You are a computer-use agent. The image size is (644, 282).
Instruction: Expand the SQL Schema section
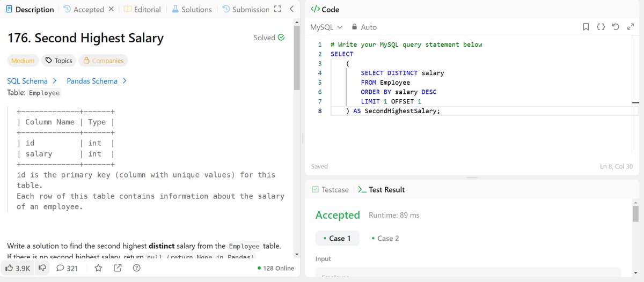[32, 81]
